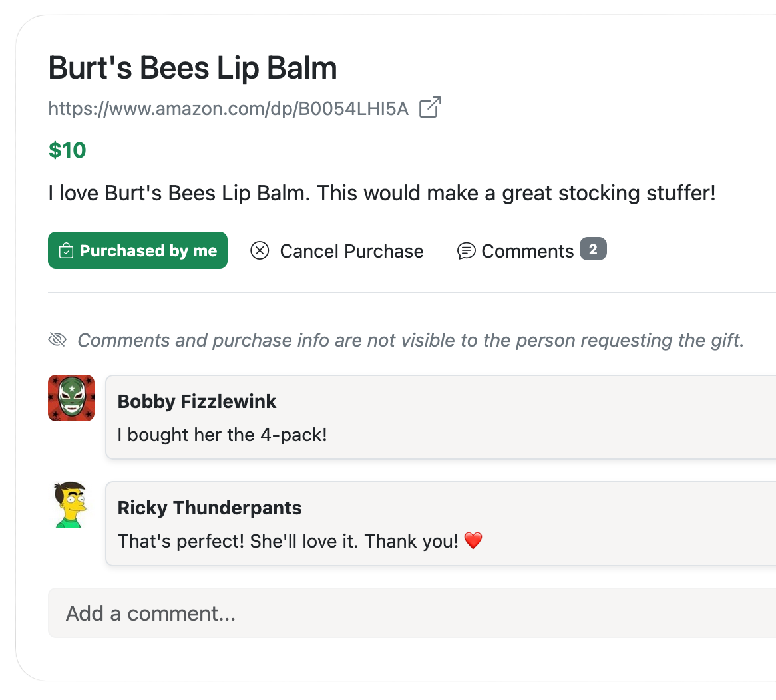Click Bobby Fizzlewink's wrestler mask avatar
The image size is (776, 700).
point(71,397)
